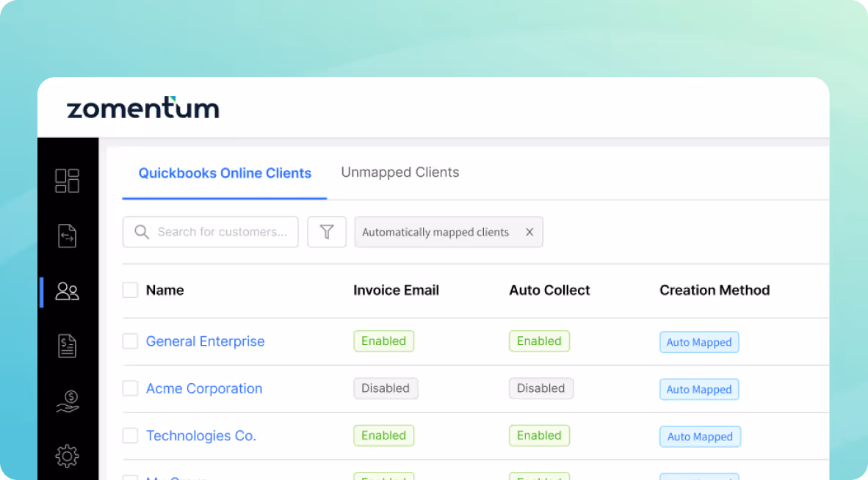
Task: Click the Zomentum logo
Action: pyautogui.click(x=143, y=108)
